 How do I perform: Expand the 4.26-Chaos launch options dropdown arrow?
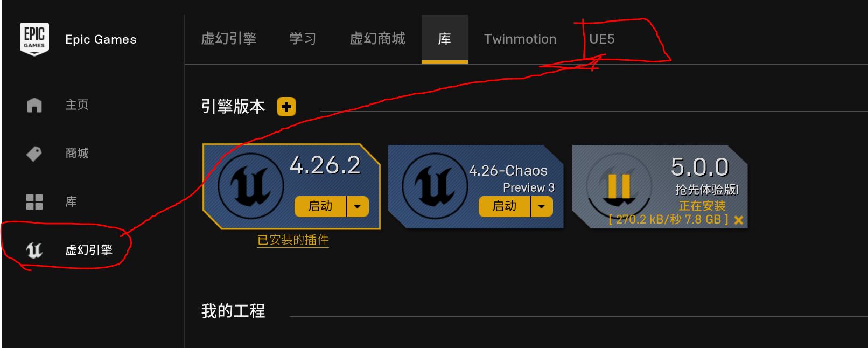pos(542,206)
